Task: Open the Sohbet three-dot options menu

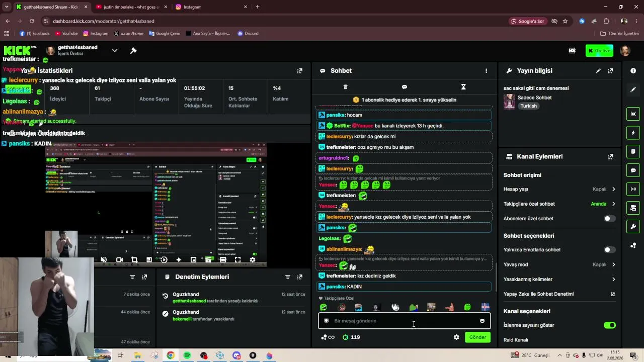Action: (486, 71)
